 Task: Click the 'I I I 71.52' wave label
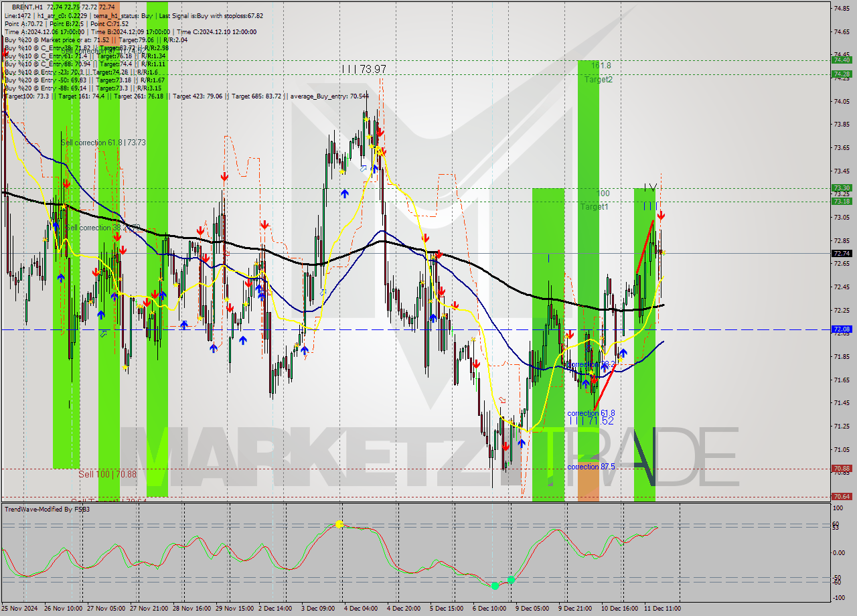point(592,420)
